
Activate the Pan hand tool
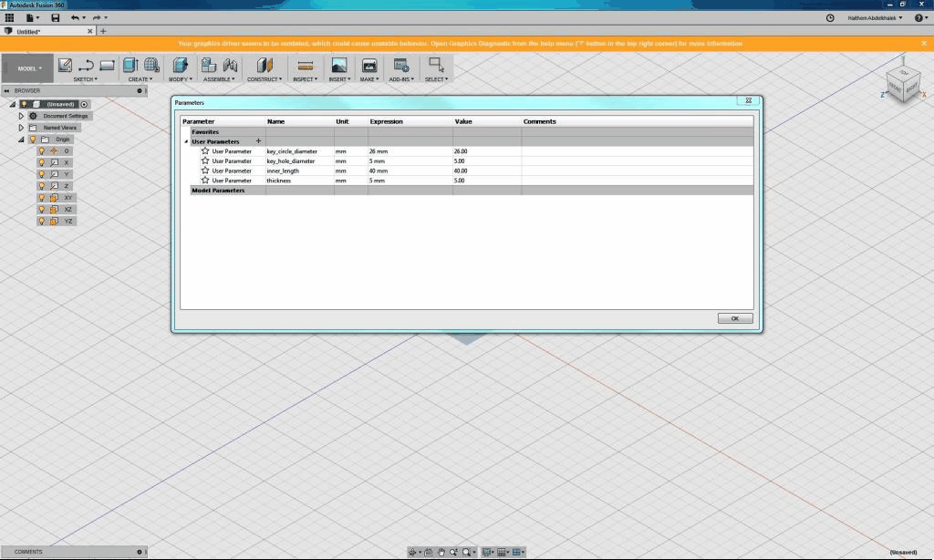point(441,553)
